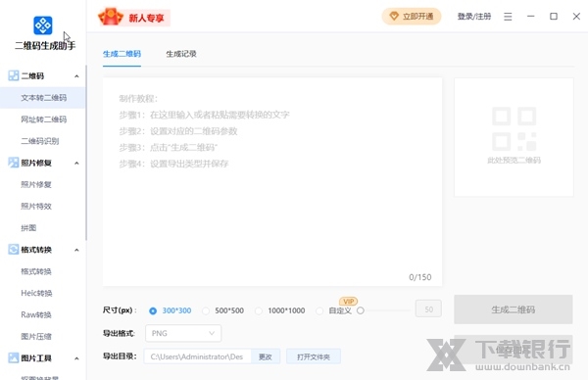Screen dimensions: 588x380
Task: Collapse the 格式转换 sidebar section
Action: pyautogui.click(x=76, y=250)
